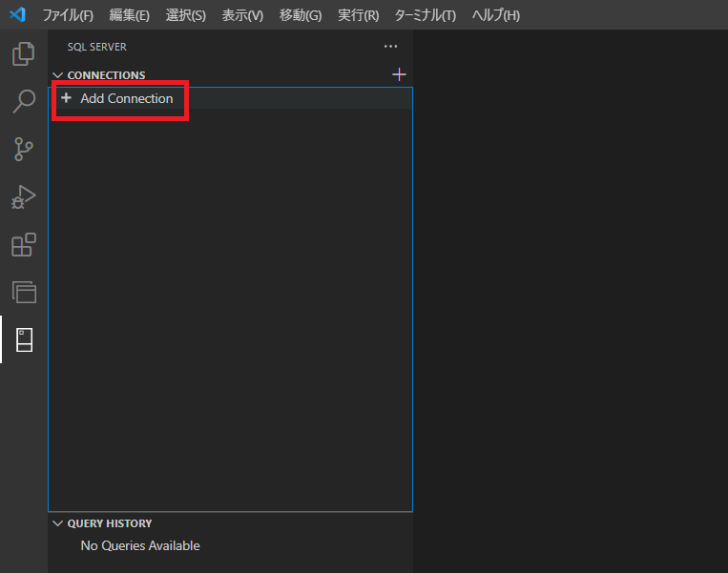Click the SQL SERVER panel title
The width and height of the screenshot is (728, 573).
click(96, 47)
